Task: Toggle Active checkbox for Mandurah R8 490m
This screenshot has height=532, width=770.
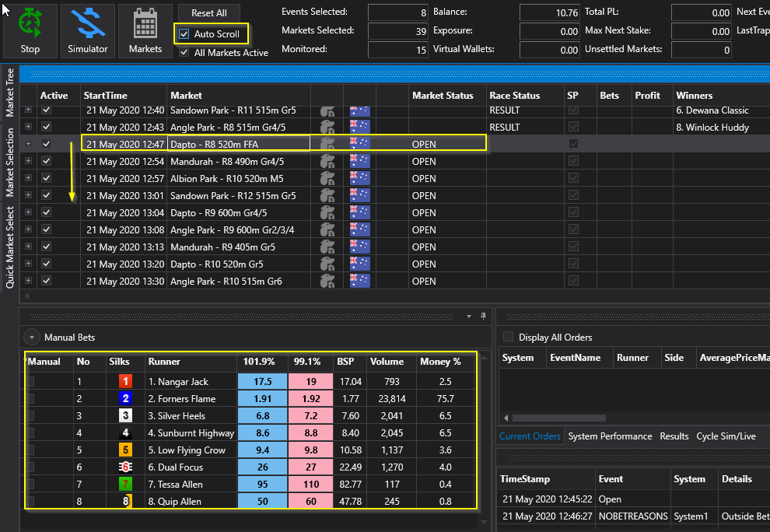Action: pos(47,161)
